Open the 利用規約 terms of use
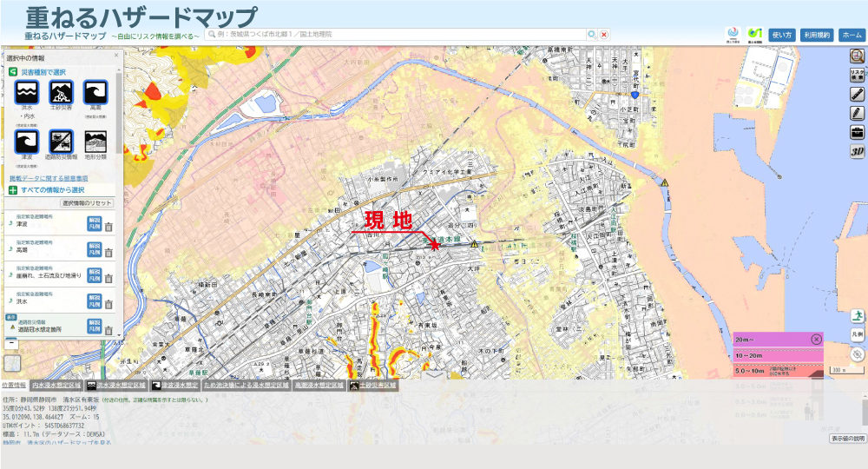 (x=817, y=35)
